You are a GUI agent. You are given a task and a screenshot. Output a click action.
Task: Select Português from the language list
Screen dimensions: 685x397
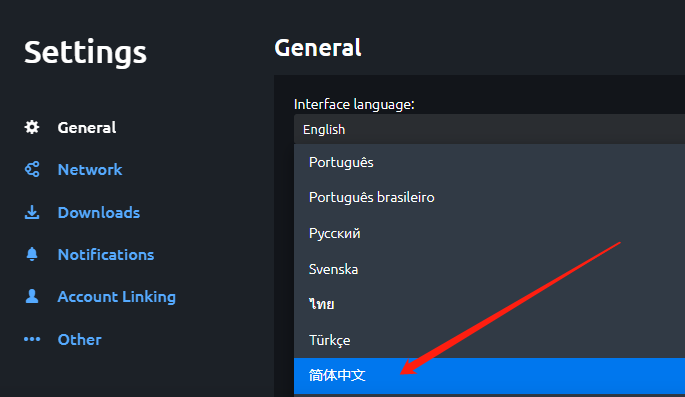pyautogui.click(x=489, y=162)
